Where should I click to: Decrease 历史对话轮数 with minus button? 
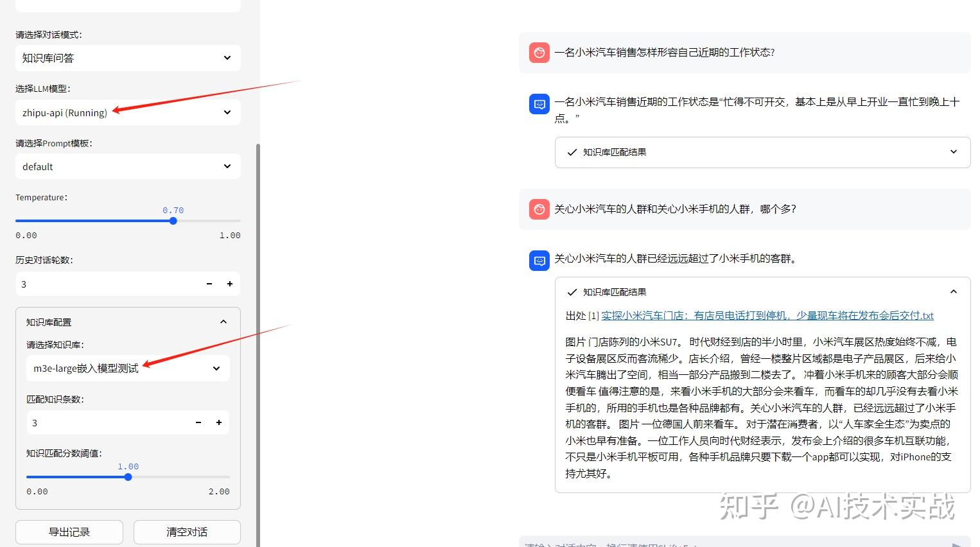click(209, 284)
